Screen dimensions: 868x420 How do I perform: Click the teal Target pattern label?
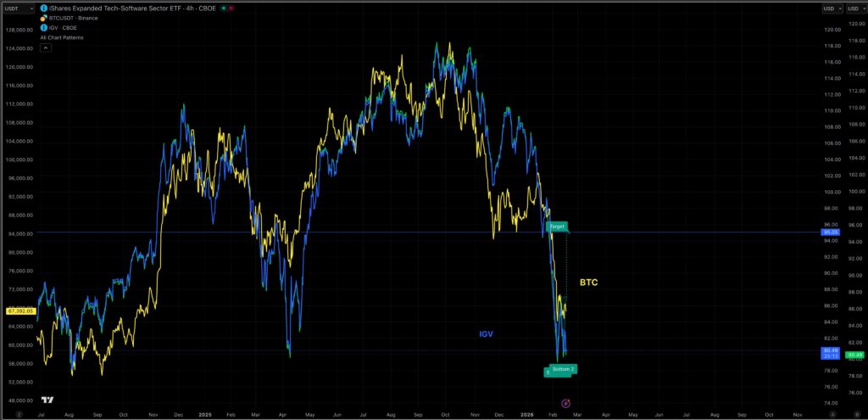click(558, 227)
